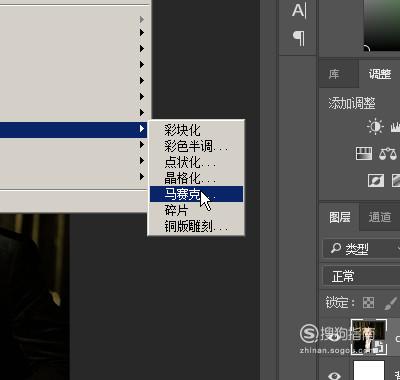Screen dimensions: 400x380
Task: Expand the highlighted blue menu row's submenu arrow
Action: 142,129
